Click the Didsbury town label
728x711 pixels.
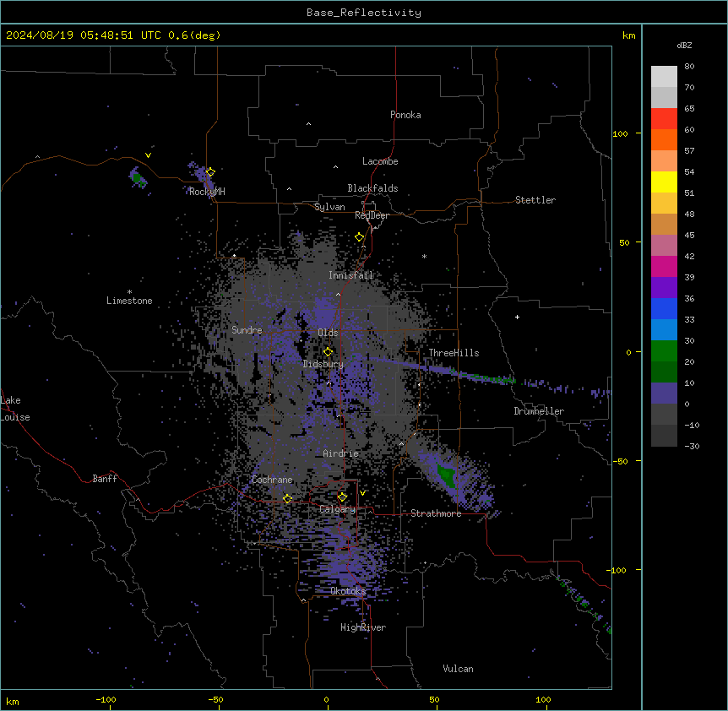[x=323, y=364]
